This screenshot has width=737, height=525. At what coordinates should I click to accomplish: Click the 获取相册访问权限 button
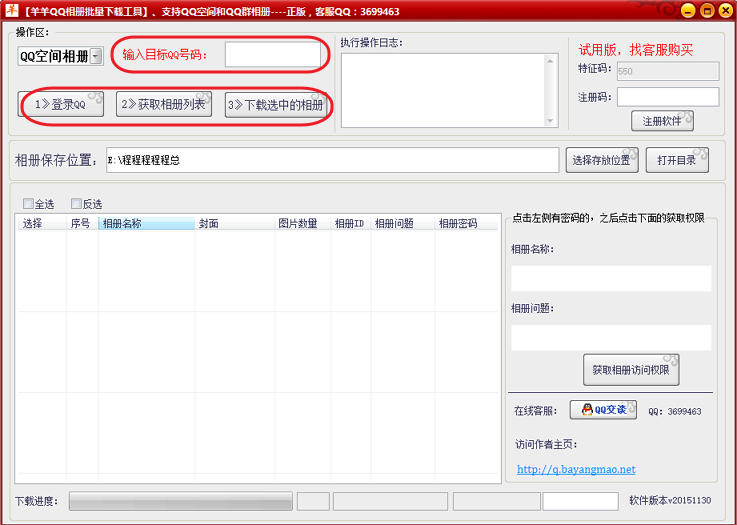pos(631,370)
